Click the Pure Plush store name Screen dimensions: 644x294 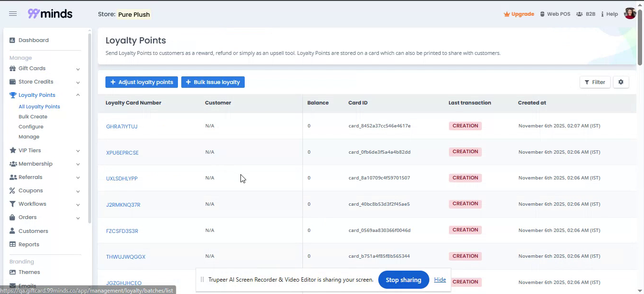(134, 14)
